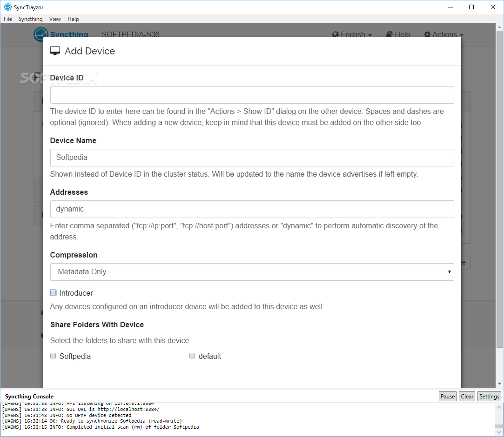Minimize the SyncTrayzor window

pyautogui.click(x=450, y=7)
